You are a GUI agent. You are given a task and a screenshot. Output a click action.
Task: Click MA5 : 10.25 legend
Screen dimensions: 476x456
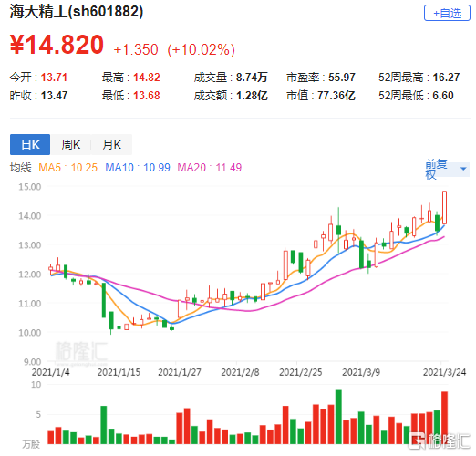click(67, 168)
